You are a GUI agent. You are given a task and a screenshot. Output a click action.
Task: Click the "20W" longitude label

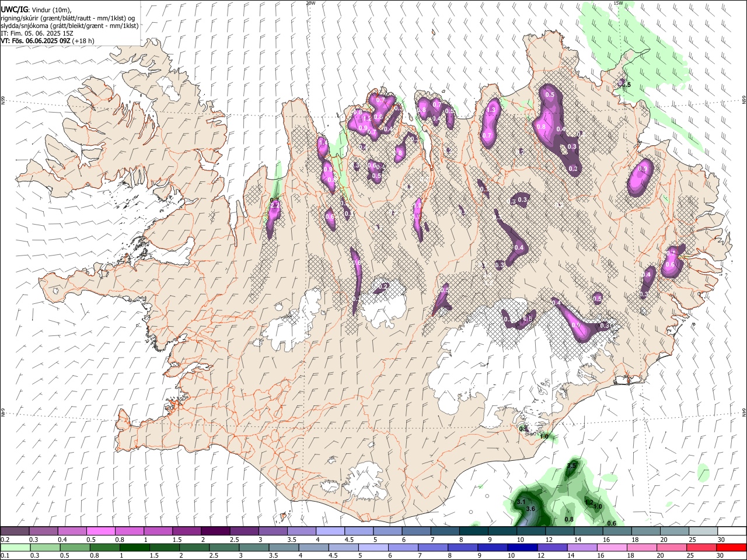tap(310, 3)
